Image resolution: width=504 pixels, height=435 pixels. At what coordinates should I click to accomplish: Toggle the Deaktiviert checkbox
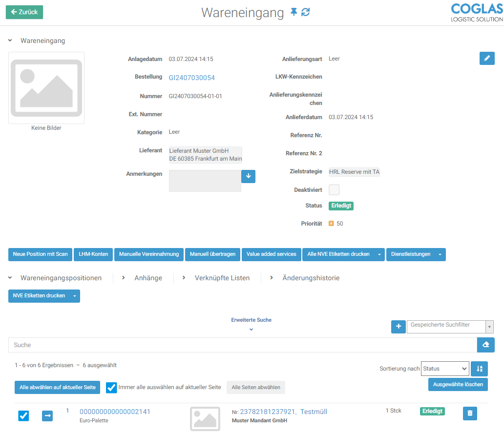pyautogui.click(x=334, y=190)
